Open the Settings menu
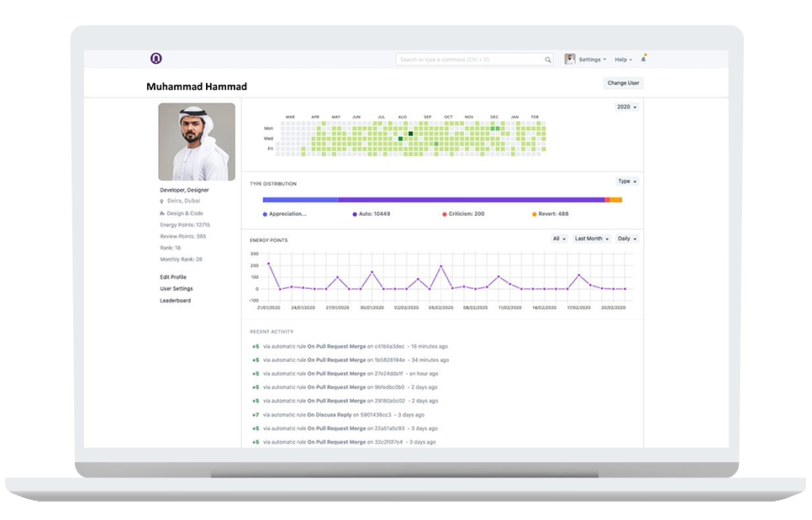 pos(589,59)
